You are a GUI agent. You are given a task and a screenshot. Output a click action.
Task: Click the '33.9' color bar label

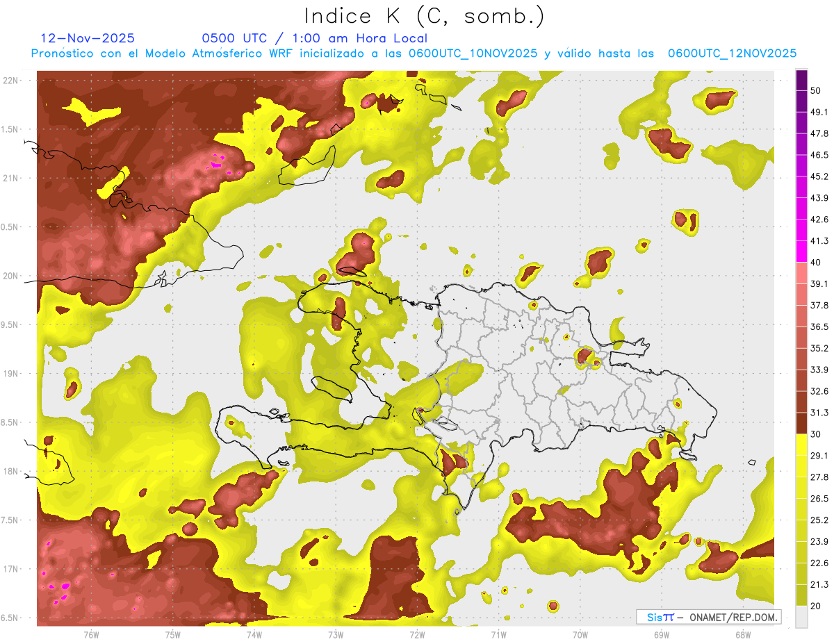click(819, 370)
